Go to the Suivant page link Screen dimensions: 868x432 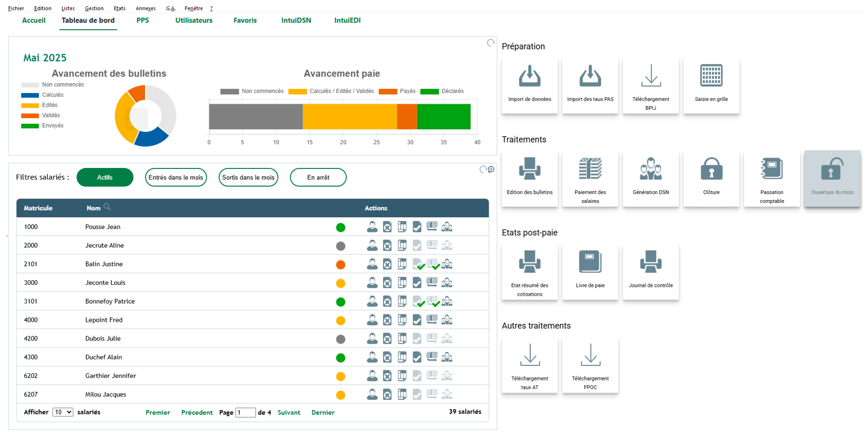point(289,412)
